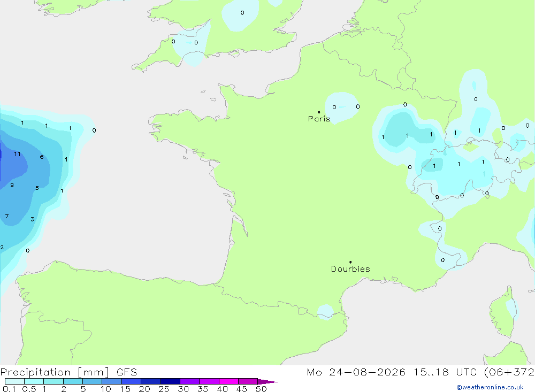The width and height of the screenshot is (535, 392).
Task: Click the 5 mm precipitation value
Action: pos(37,188)
